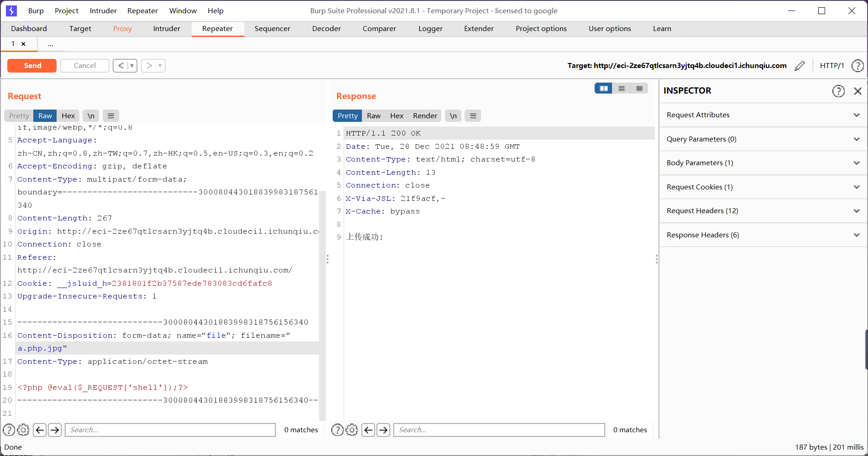Close the Inspector panel
Viewport: 868px width, 456px height.
[858, 91]
